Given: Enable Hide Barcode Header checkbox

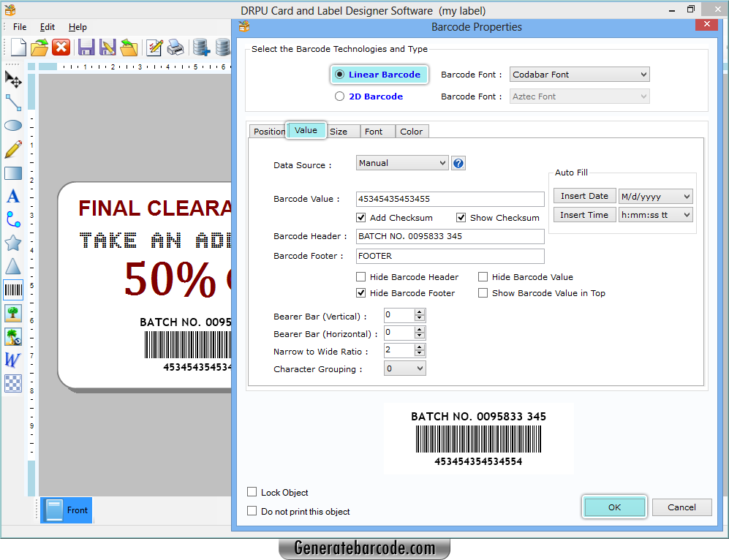Looking at the screenshot, I should [x=360, y=277].
